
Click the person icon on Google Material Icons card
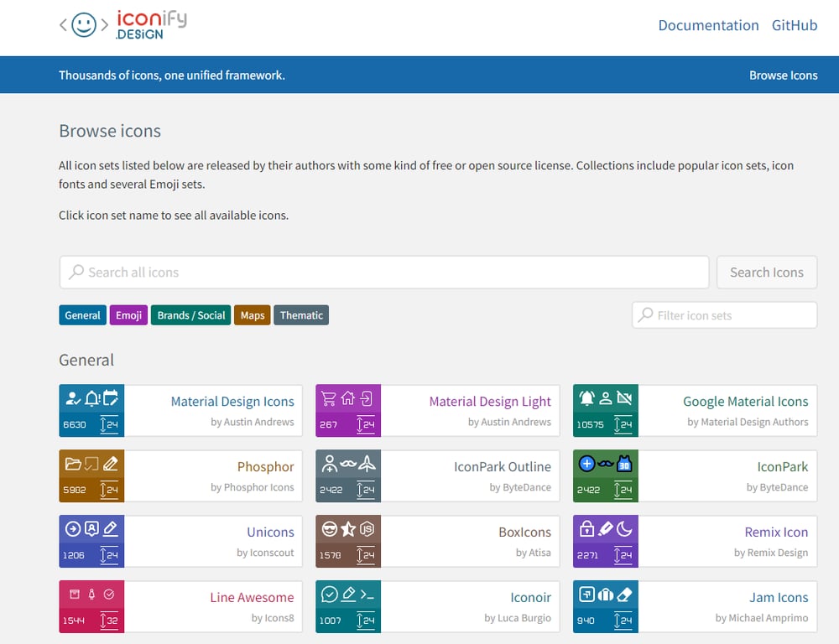point(606,398)
